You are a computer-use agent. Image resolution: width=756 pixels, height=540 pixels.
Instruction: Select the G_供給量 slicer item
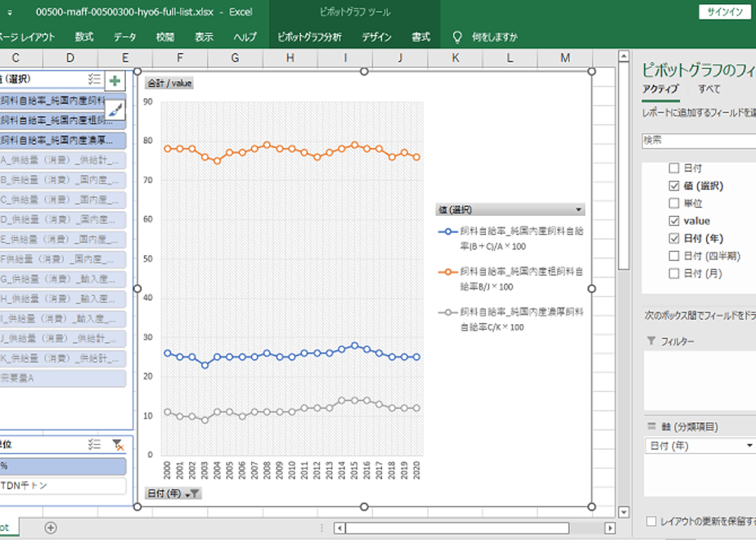(x=63, y=279)
